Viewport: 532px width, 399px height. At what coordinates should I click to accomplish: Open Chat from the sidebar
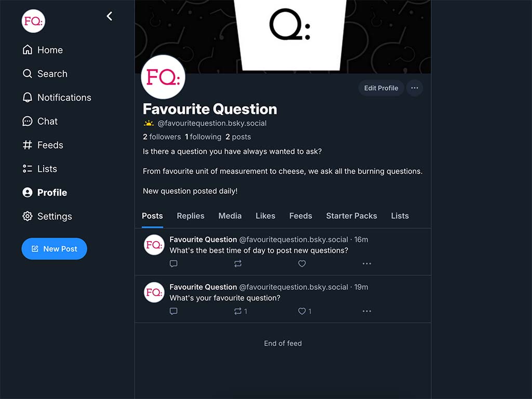click(40, 121)
